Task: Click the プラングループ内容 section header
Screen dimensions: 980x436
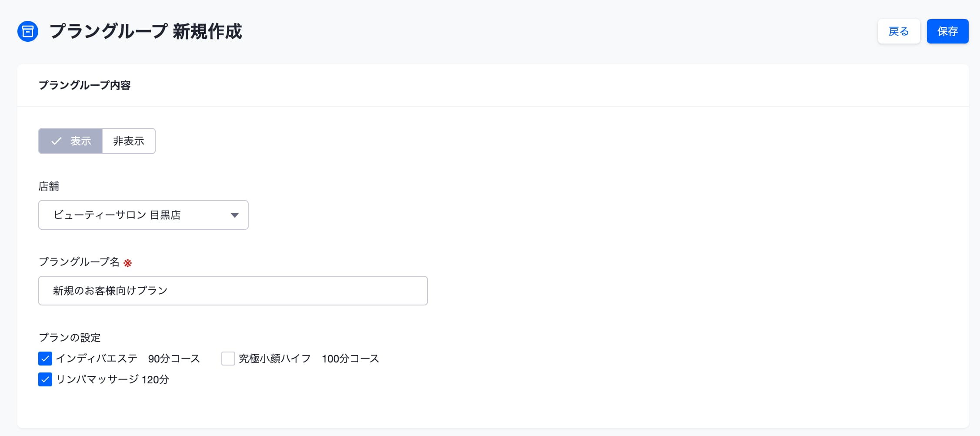Action: (x=85, y=85)
